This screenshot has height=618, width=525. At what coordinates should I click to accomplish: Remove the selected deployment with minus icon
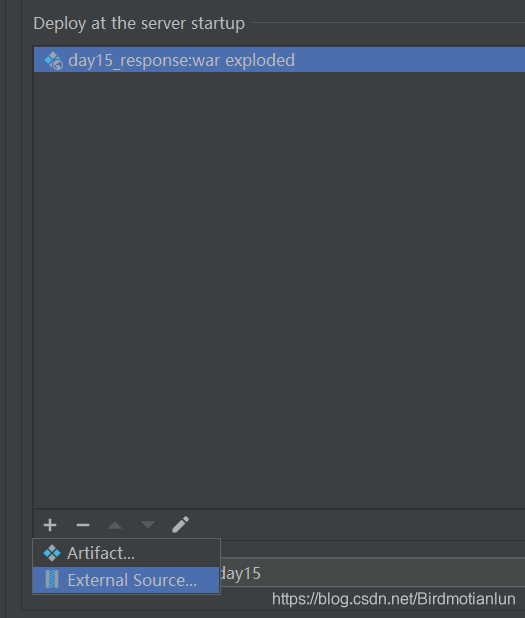point(83,525)
